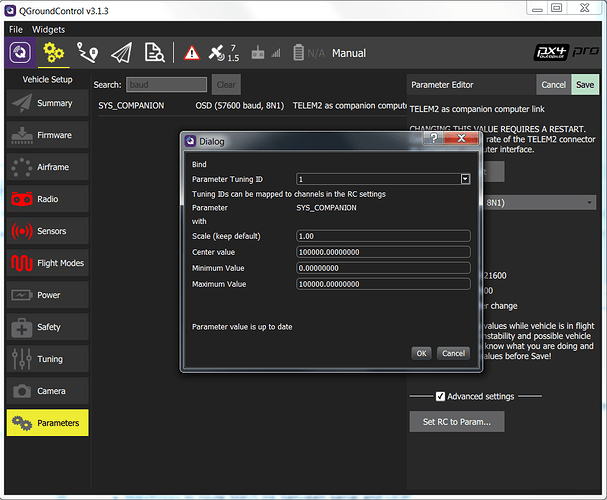Screen dimensions: 607x500
Task: Open the File menu
Action: 16,29
